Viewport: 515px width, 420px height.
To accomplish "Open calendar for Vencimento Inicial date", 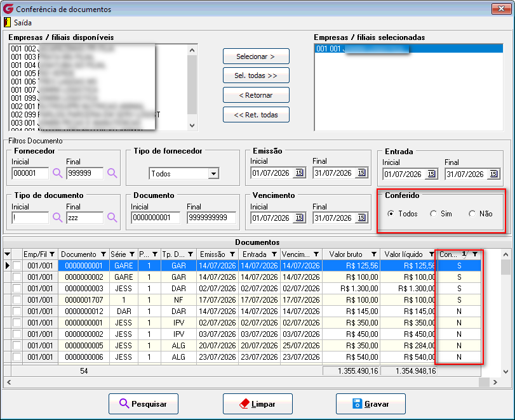I will tap(299, 218).
